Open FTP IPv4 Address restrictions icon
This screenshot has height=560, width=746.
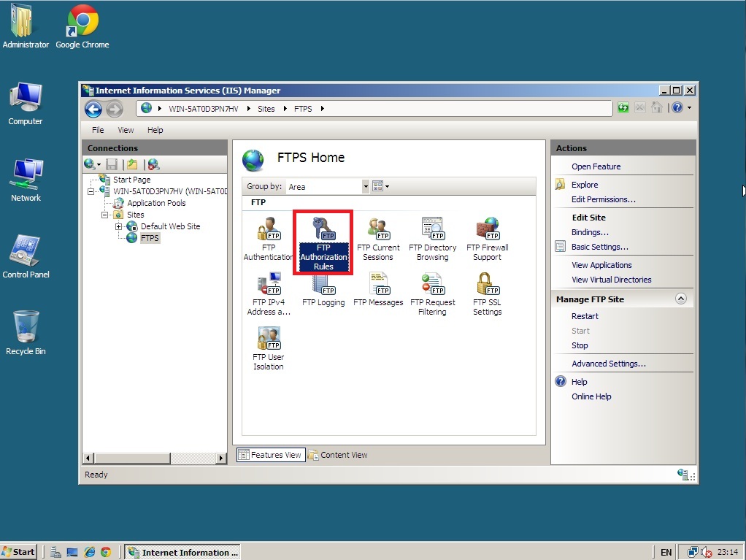click(269, 294)
